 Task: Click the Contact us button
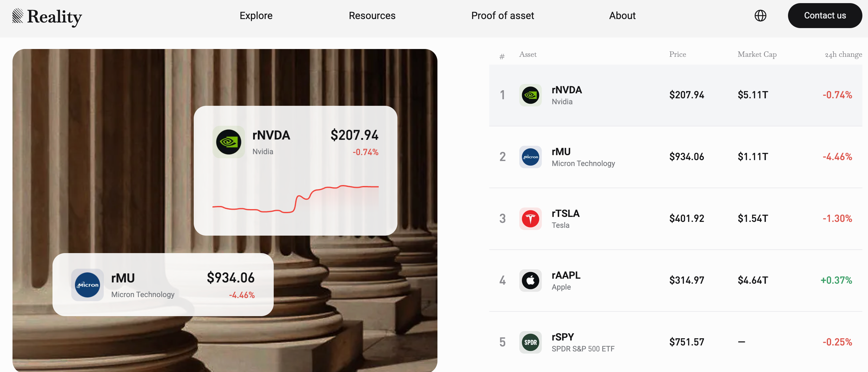tap(825, 16)
